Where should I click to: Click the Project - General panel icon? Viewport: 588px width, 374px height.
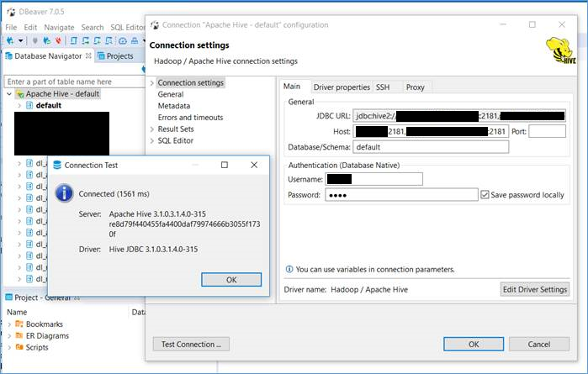[9, 298]
